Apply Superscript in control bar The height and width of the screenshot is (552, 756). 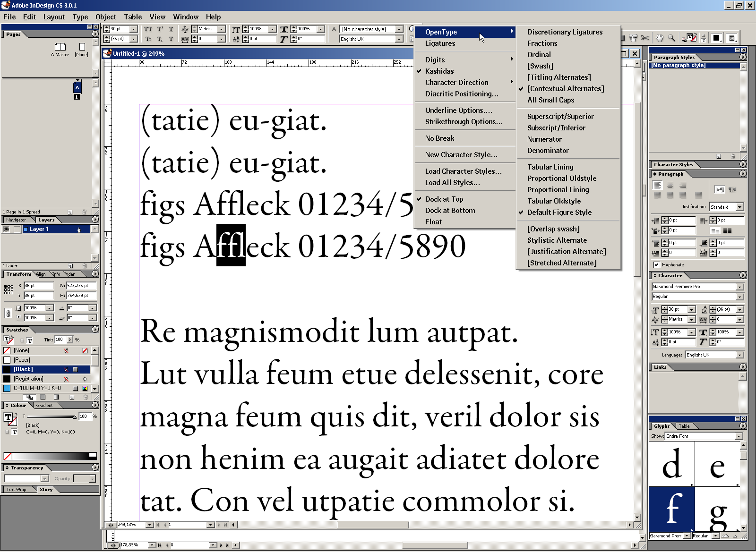tap(160, 29)
